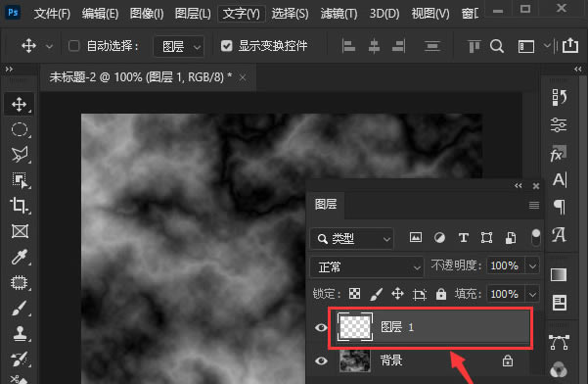The height and width of the screenshot is (384, 588).
Task: Open the Adjustments properties panel icon
Action: [x=559, y=125]
